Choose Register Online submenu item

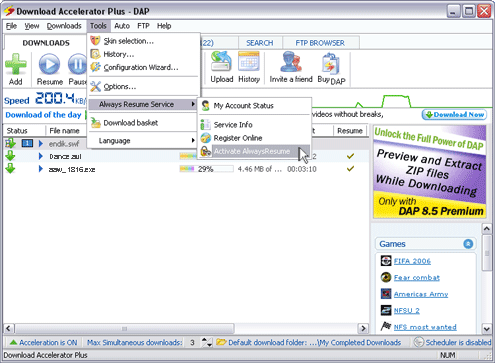(255, 138)
